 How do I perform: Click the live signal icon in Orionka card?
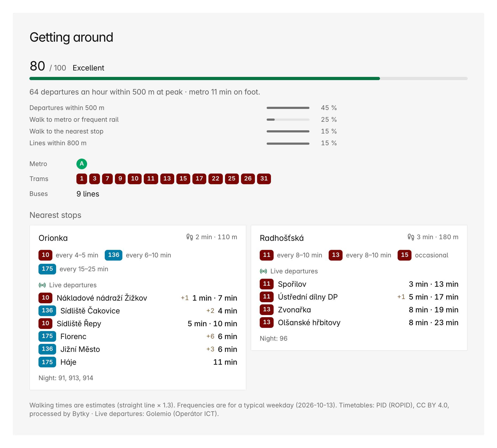click(x=42, y=285)
